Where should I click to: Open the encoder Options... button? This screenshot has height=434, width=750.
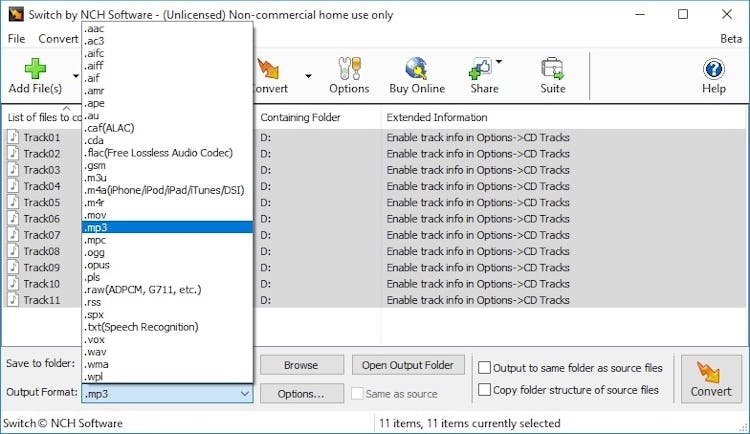[301, 394]
